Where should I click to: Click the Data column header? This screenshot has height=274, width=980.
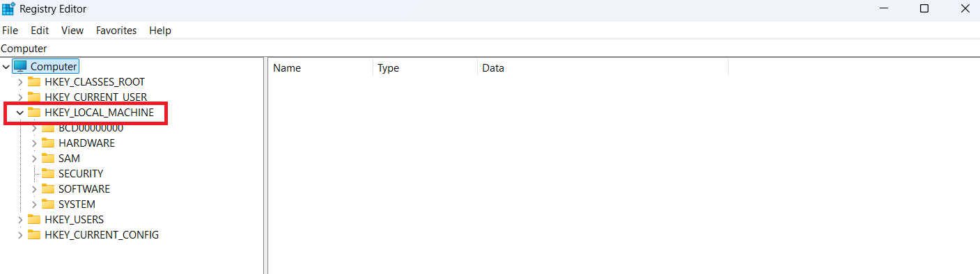point(602,68)
